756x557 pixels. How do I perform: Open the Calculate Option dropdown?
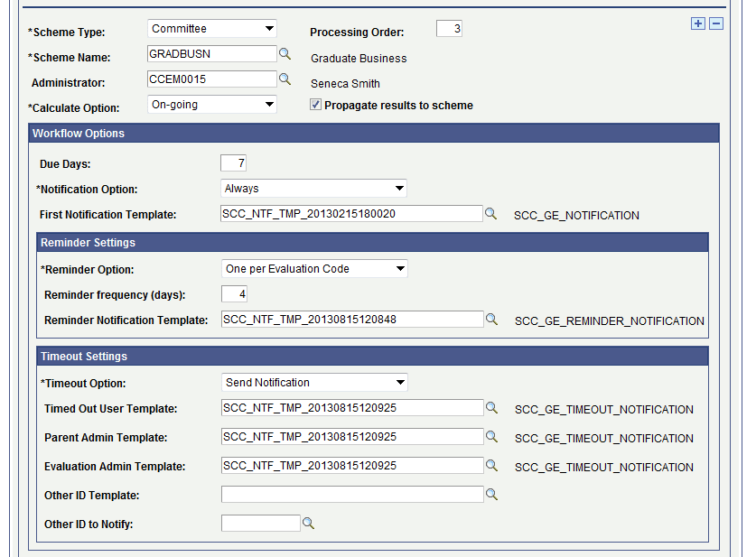coord(211,105)
